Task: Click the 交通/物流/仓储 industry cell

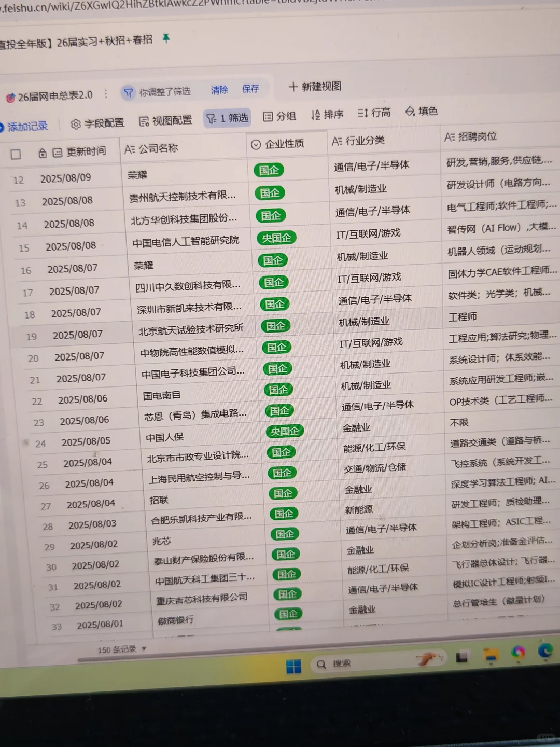Action: tap(375, 468)
